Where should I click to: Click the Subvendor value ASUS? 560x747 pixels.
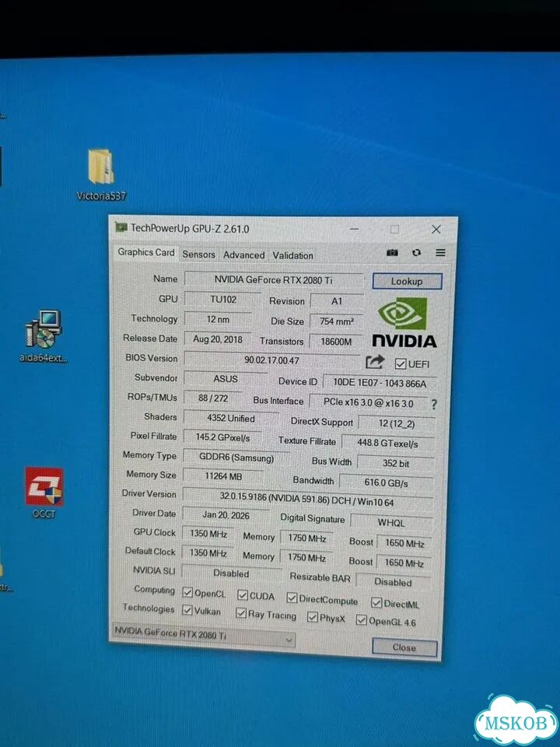(x=226, y=379)
